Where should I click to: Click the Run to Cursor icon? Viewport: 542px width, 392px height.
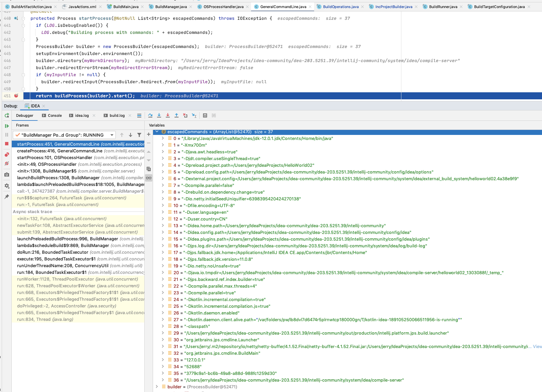[x=194, y=115]
